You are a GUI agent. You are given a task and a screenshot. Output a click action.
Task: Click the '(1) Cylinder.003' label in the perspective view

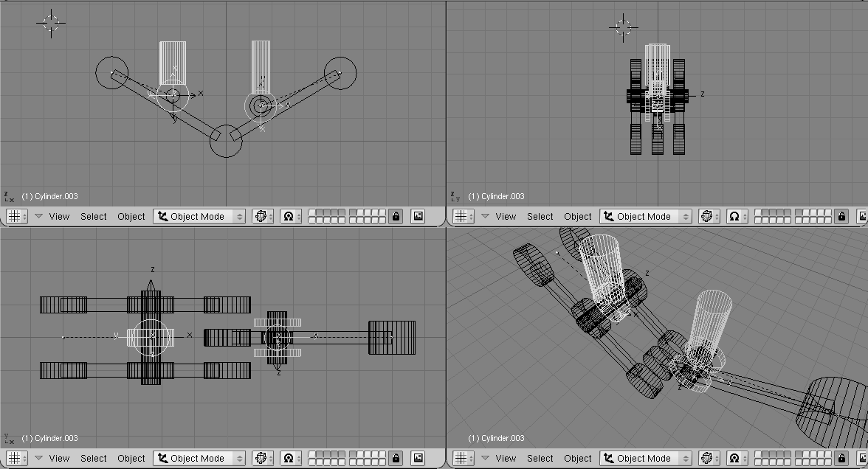tap(496, 438)
